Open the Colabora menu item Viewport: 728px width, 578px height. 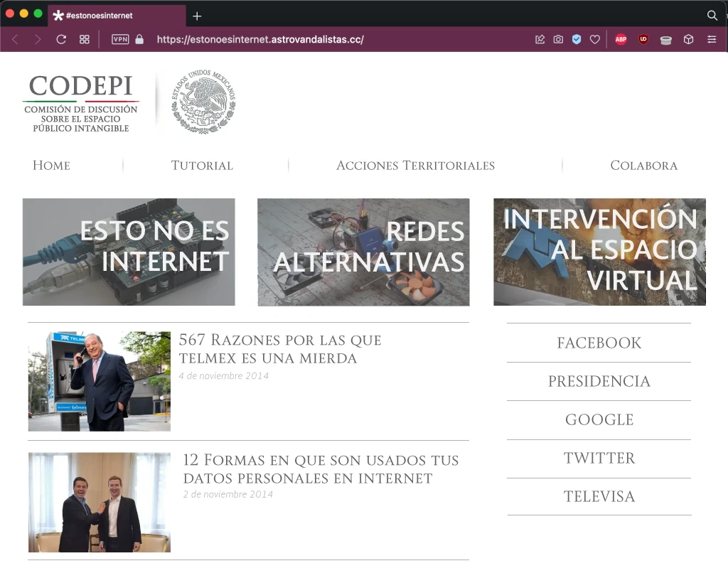coord(644,165)
